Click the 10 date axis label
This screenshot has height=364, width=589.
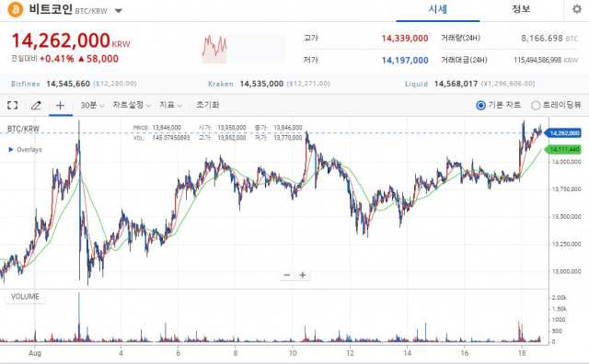293,353
